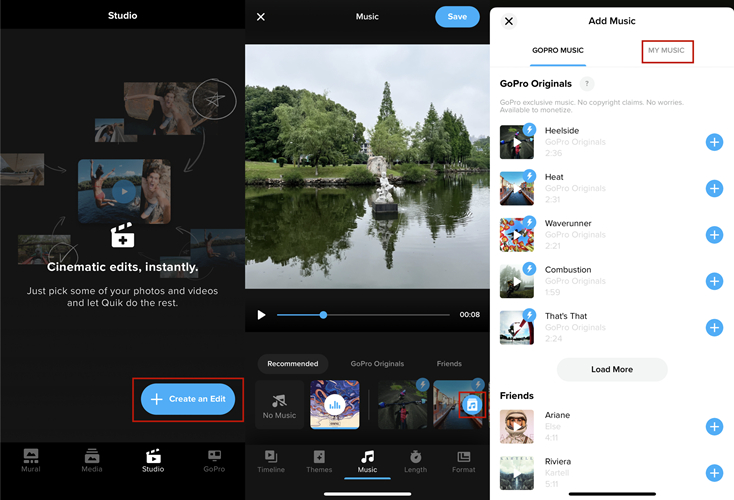The height and width of the screenshot is (500, 734).
Task: Select the mountain biking music thumbnail
Action: pyautogui.click(x=403, y=405)
